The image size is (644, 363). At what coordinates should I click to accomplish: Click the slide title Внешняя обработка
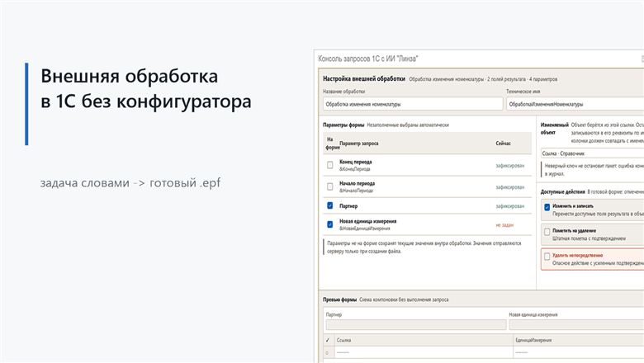(x=146, y=88)
